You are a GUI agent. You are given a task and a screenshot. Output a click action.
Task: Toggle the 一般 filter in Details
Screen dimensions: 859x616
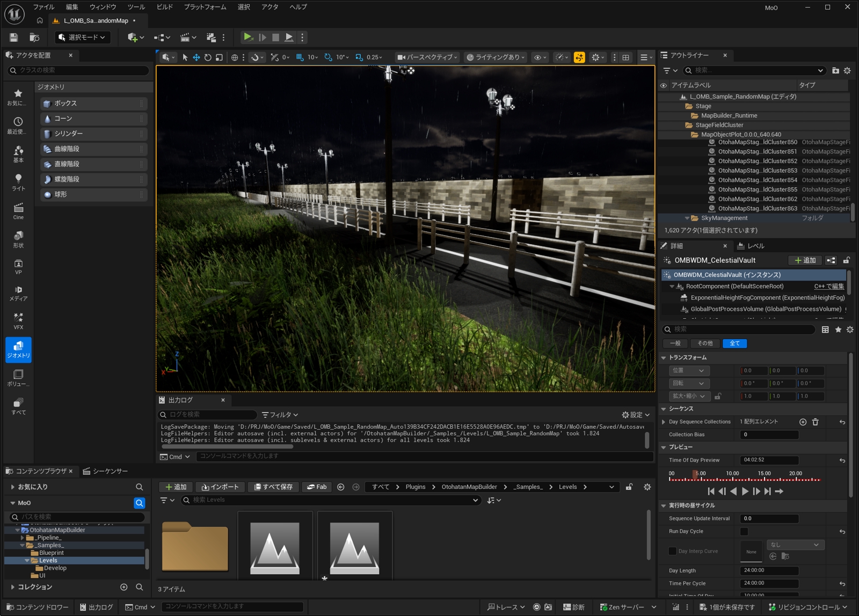[675, 343]
